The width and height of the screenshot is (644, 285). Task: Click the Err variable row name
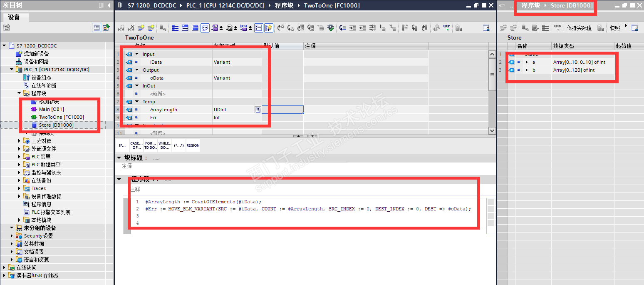click(x=153, y=117)
